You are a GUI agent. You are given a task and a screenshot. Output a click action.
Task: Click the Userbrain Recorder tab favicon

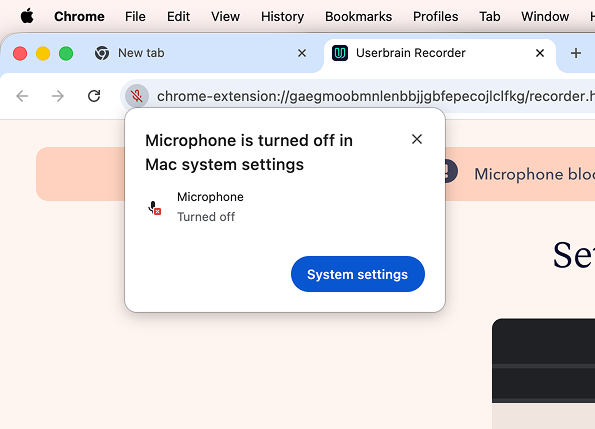tap(340, 53)
